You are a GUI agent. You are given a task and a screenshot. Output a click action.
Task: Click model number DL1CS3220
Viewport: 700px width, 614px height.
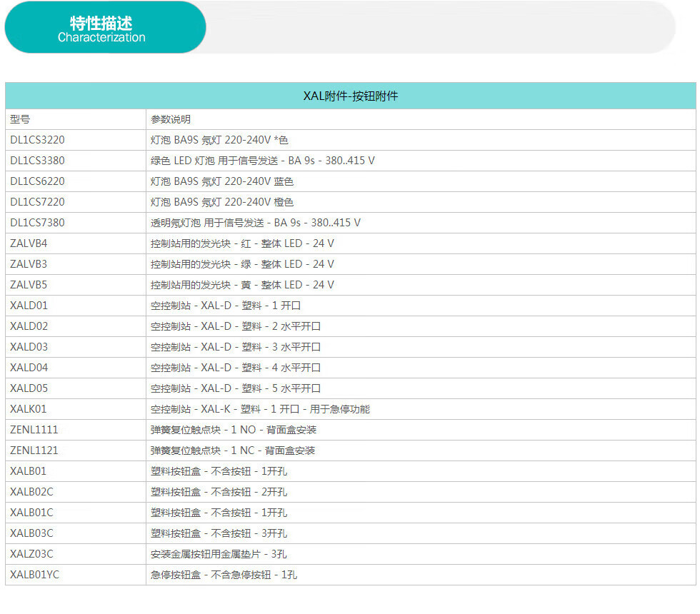(x=37, y=140)
